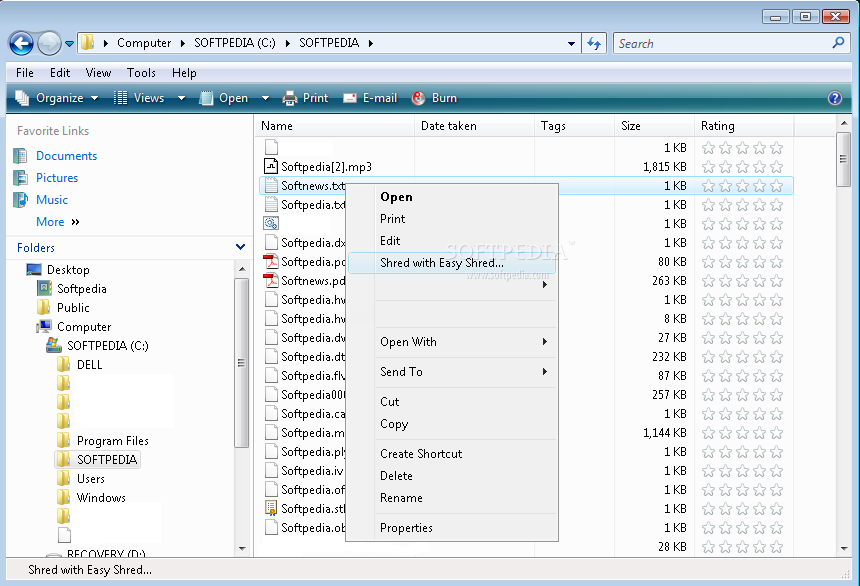Sort by Size column header
Screen dimensions: 860x586
pos(654,126)
